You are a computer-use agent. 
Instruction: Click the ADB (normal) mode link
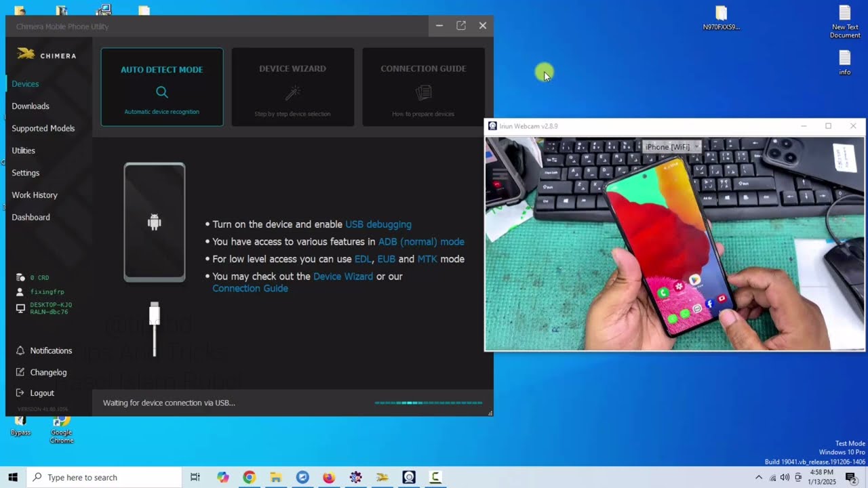(x=421, y=242)
